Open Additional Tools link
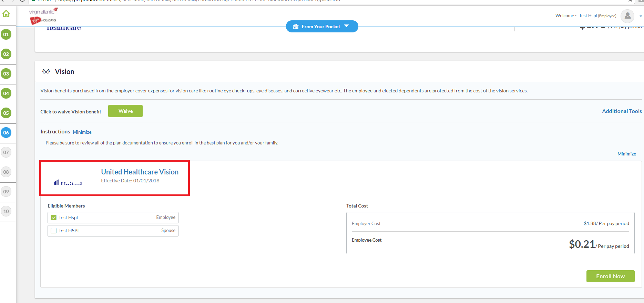This screenshot has height=303, width=644. click(622, 111)
